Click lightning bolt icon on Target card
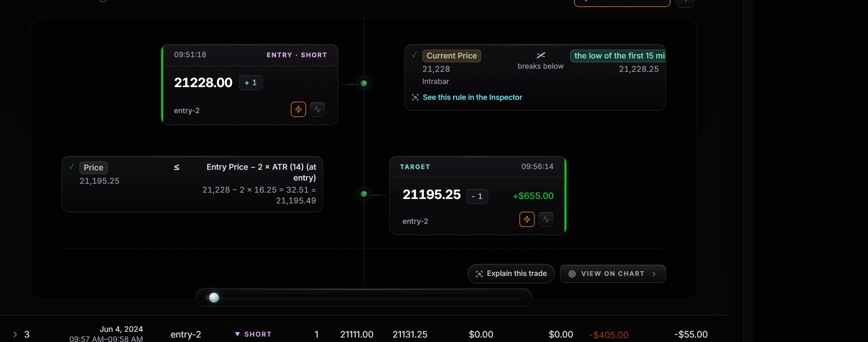The image size is (868, 342). (527, 219)
